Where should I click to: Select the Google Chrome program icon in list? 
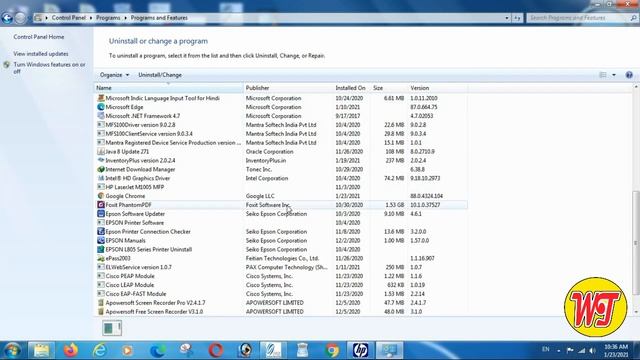[101, 196]
